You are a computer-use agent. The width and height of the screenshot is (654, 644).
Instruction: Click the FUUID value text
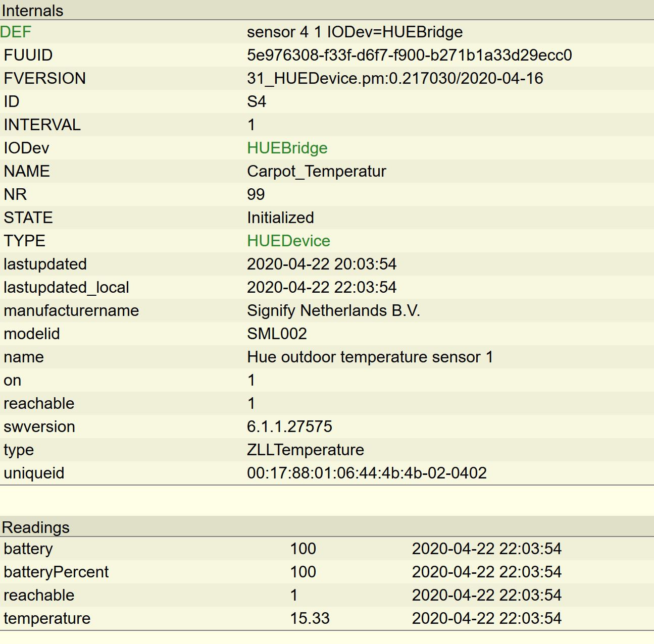click(409, 56)
